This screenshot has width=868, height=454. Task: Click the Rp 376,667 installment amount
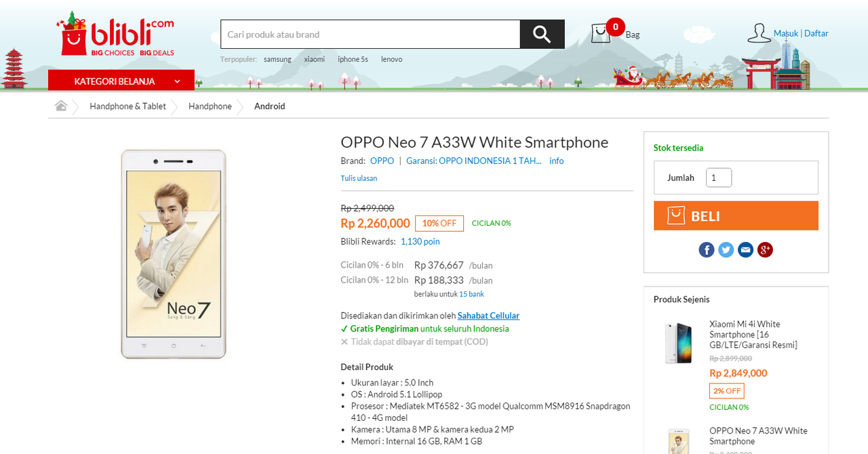click(439, 265)
